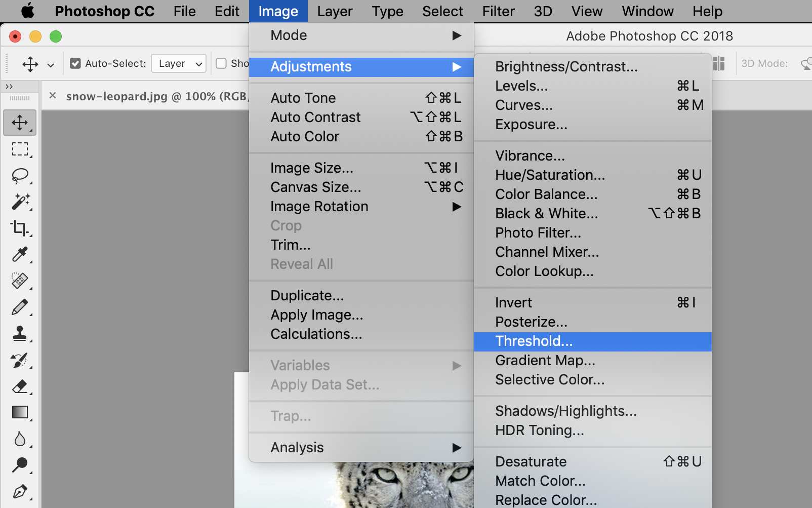Open the Auto-Select Layer dropdown

179,63
